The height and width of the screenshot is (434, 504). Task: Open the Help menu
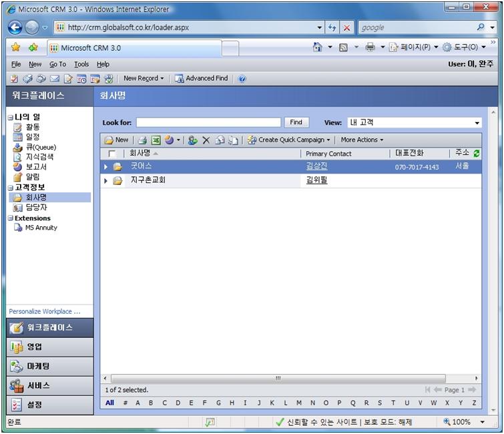coord(103,64)
